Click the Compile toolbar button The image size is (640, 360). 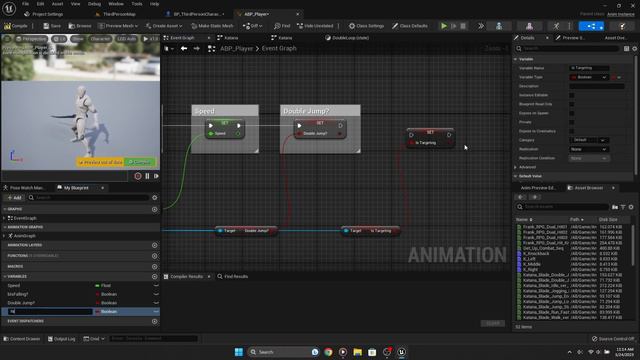(16, 26)
